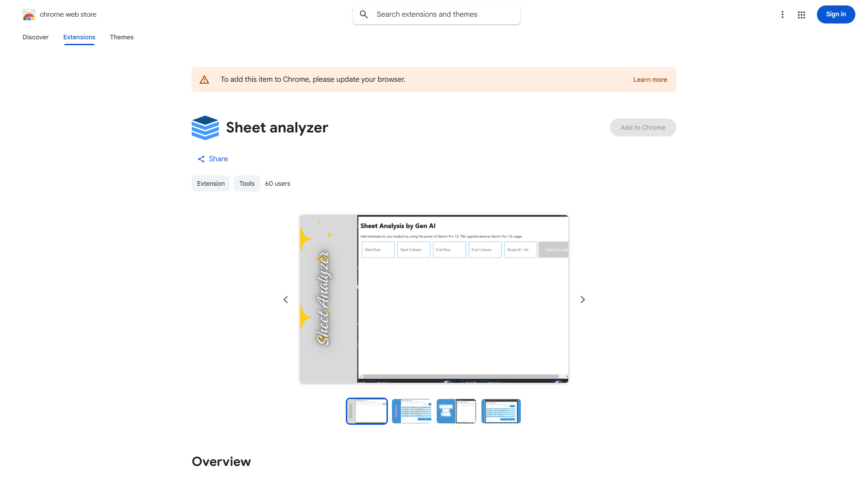Open the three-dot options menu
The height and width of the screenshot is (488, 868).
click(783, 14)
